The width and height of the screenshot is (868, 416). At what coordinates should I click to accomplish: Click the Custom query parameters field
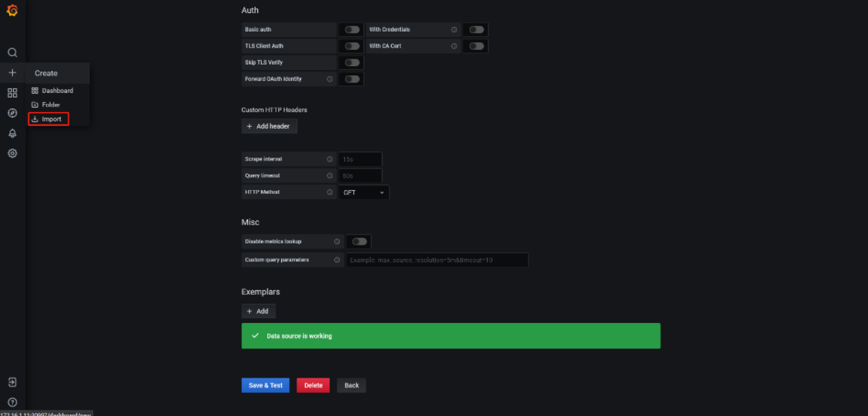437,260
